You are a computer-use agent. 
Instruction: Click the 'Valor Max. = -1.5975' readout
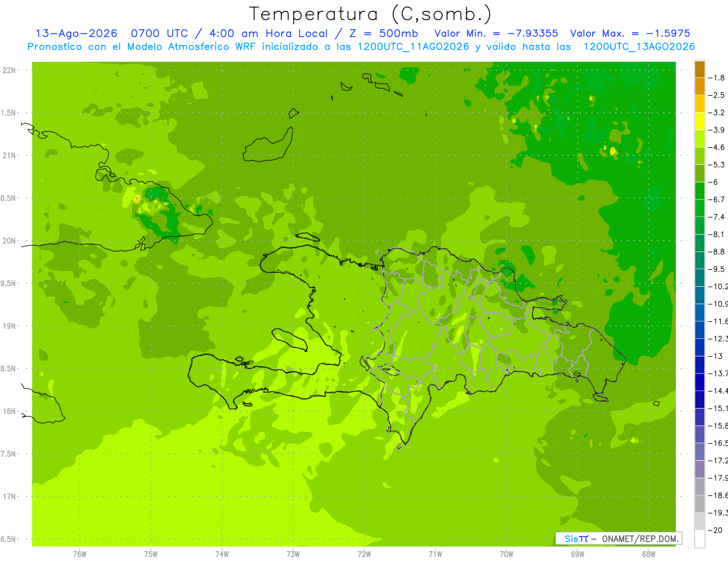[x=630, y=33]
